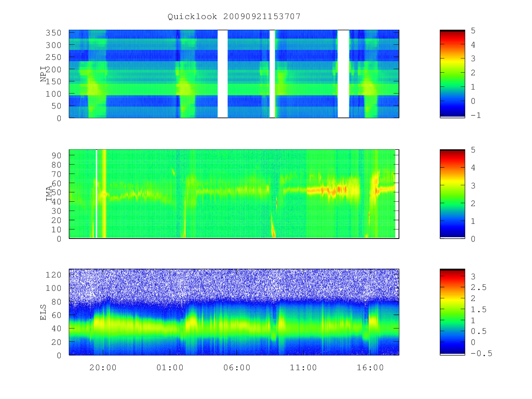Click the IMA spectrogram panel
532x399 pixels.
click(234, 194)
